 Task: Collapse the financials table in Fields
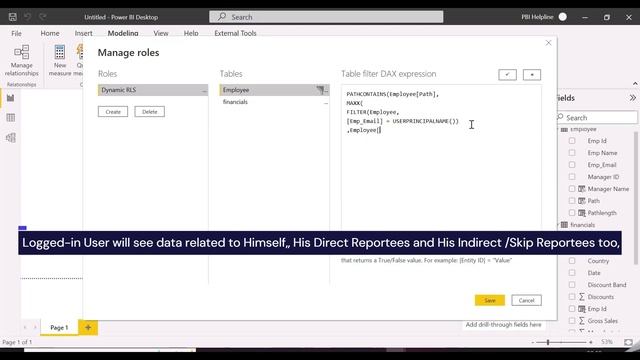coord(558,225)
